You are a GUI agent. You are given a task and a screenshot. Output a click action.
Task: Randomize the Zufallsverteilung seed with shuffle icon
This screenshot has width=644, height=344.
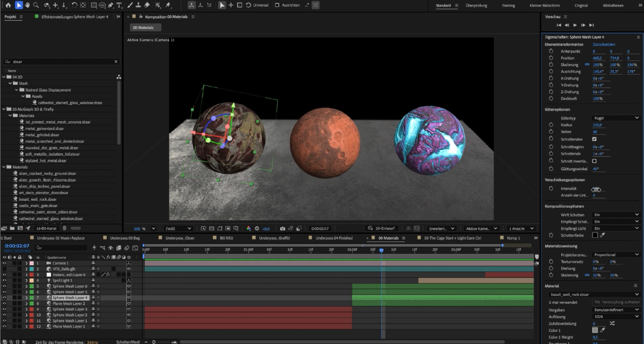612,323
